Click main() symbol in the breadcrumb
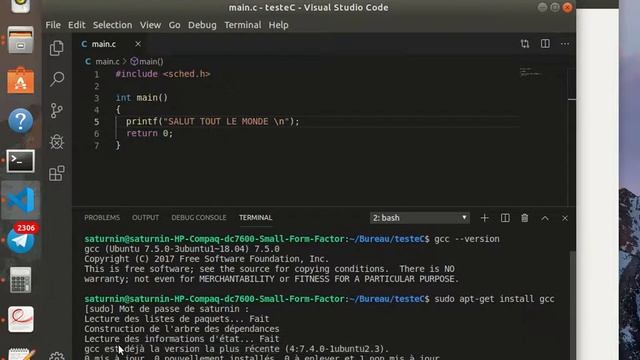 pos(147,62)
